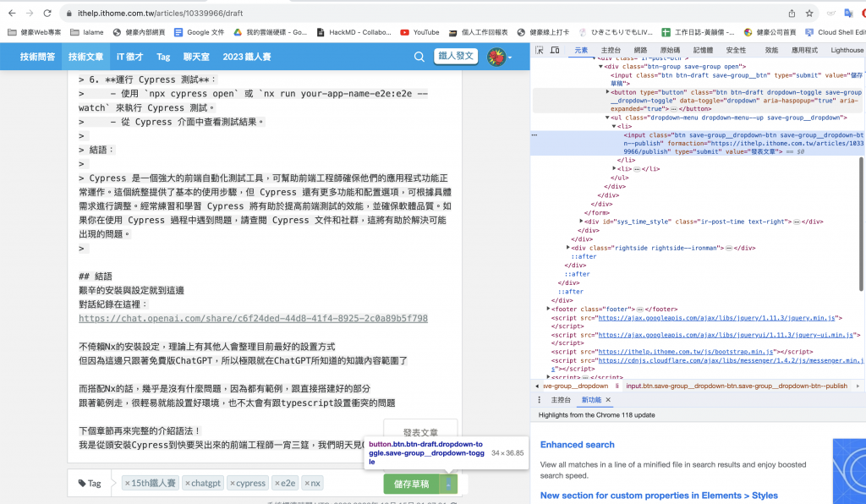Collapse the div btn-group save-group node

[x=600, y=66]
